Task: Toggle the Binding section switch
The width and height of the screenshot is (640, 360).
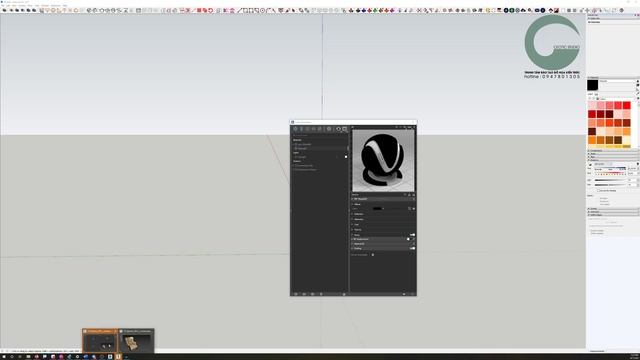Action: click(x=413, y=249)
